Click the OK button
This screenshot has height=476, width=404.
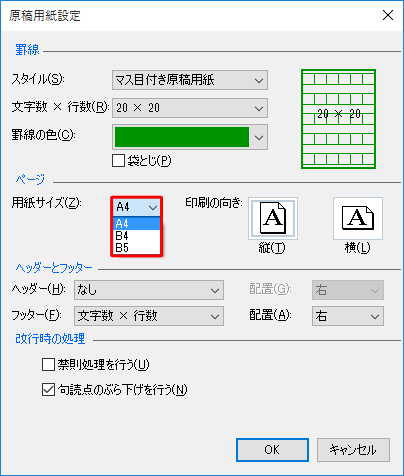pos(272,450)
